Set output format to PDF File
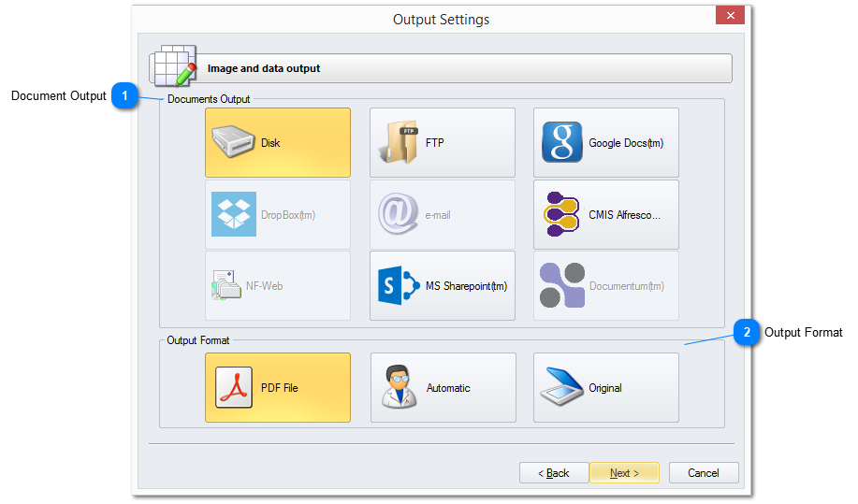Screen dimensions: 858x504 coord(278,387)
